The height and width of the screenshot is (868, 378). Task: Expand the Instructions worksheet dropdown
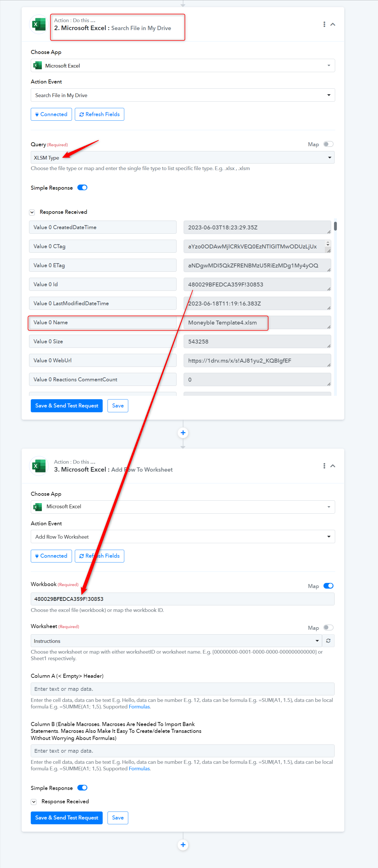tap(176, 641)
